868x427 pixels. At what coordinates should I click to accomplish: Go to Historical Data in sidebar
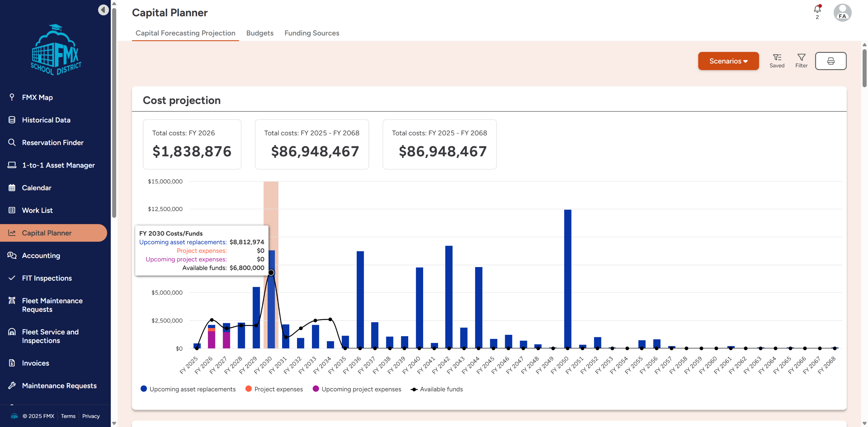point(46,120)
